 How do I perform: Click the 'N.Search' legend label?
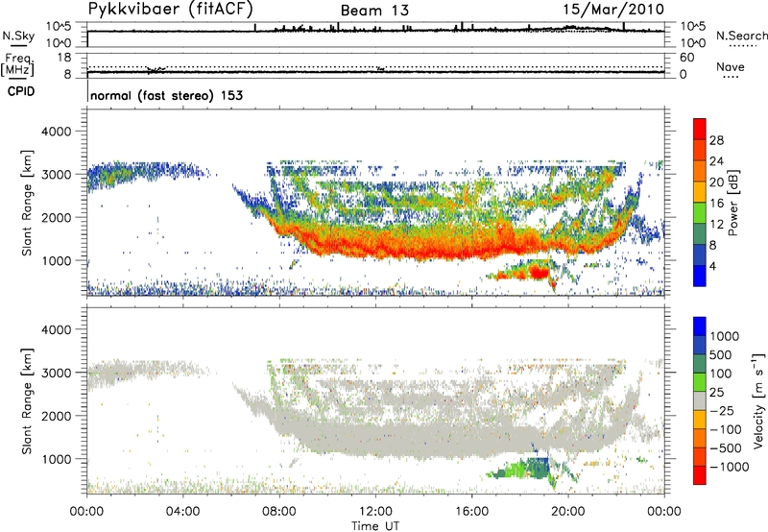[x=741, y=36]
